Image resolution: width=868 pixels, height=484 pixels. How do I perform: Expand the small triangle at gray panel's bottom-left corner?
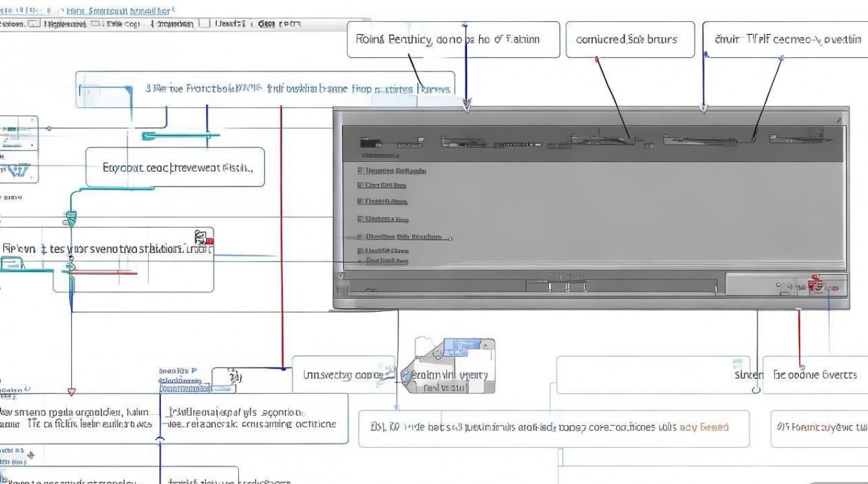pos(340,275)
